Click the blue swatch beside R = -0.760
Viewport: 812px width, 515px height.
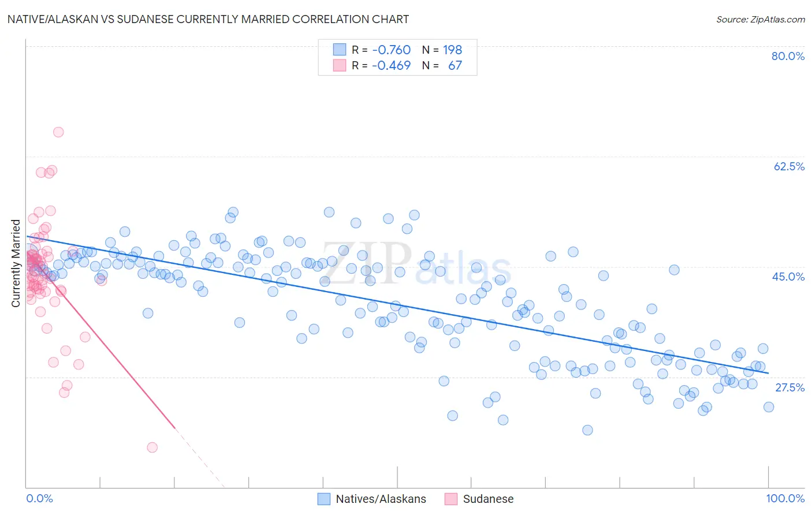click(339, 50)
